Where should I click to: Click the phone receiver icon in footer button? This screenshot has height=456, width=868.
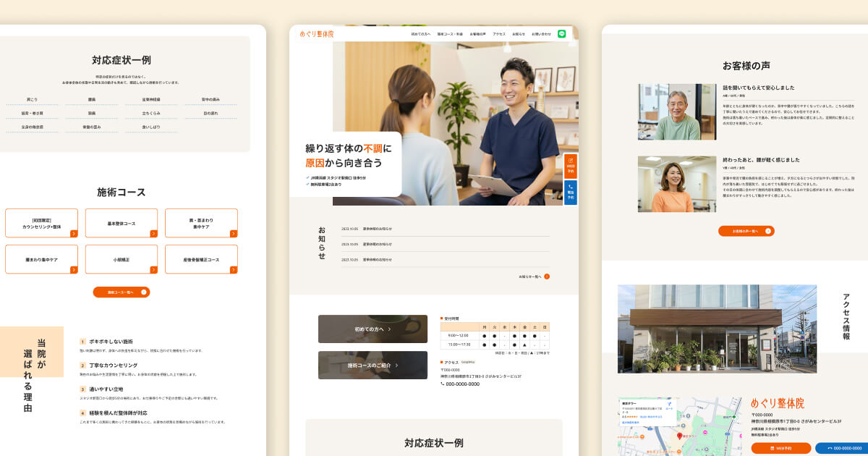point(829,448)
